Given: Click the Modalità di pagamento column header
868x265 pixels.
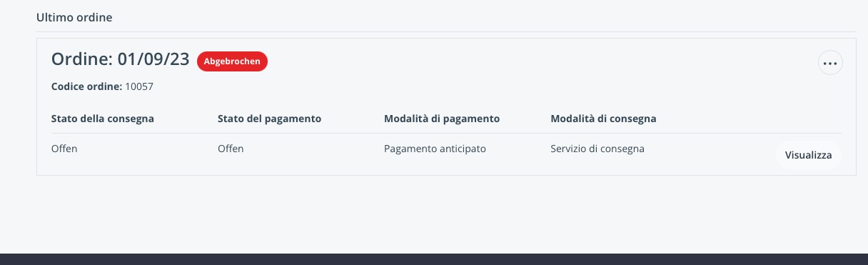Looking at the screenshot, I should [x=442, y=118].
